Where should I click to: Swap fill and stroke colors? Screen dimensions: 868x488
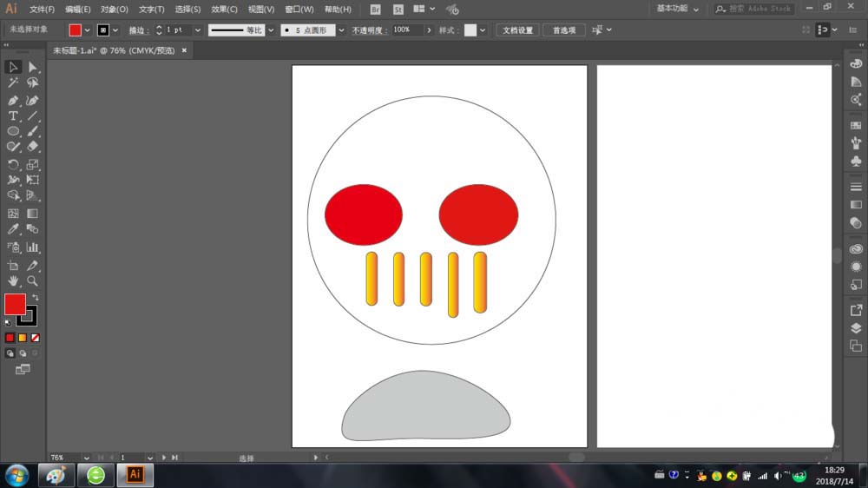coord(36,297)
